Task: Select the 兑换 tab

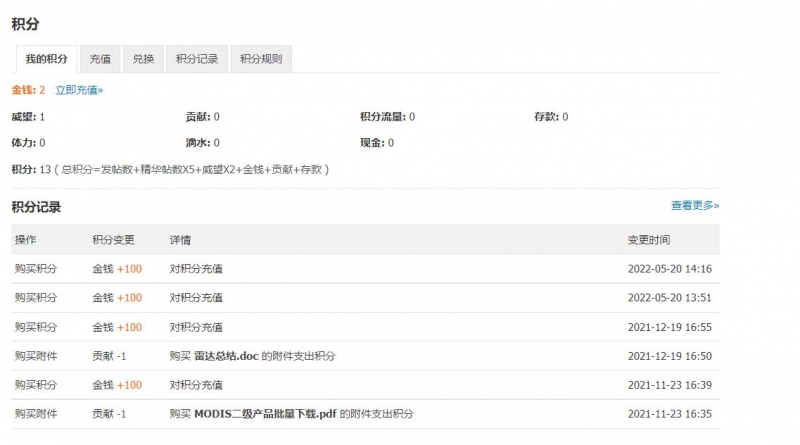Action: point(144,59)
